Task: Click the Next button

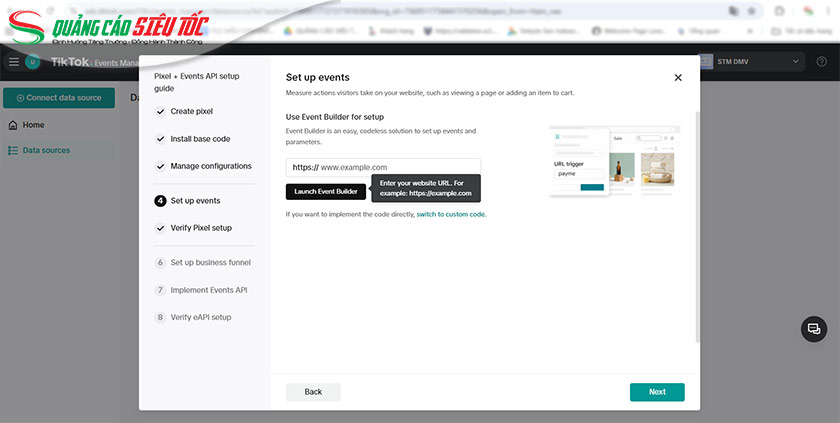Action: 657,392
